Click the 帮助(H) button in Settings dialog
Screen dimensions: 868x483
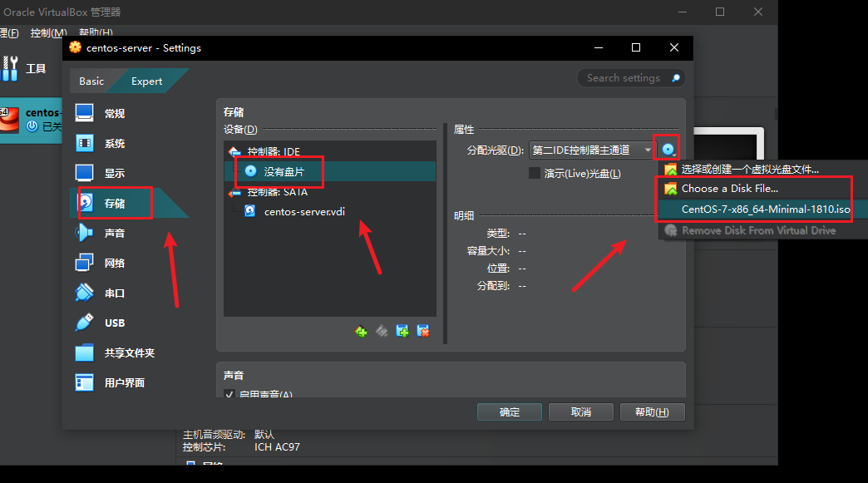click(x=652, y=412)
